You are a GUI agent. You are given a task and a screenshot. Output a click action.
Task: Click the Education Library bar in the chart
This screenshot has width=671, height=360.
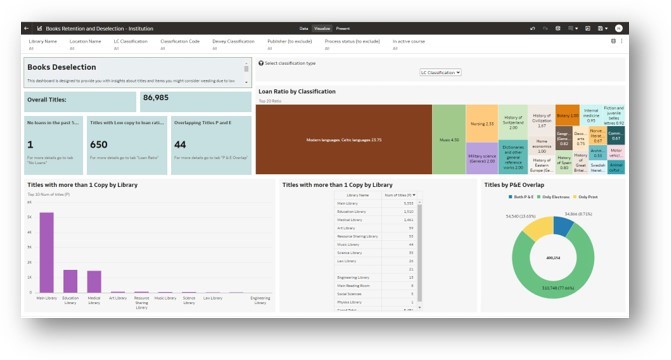[x=70, y=281]
